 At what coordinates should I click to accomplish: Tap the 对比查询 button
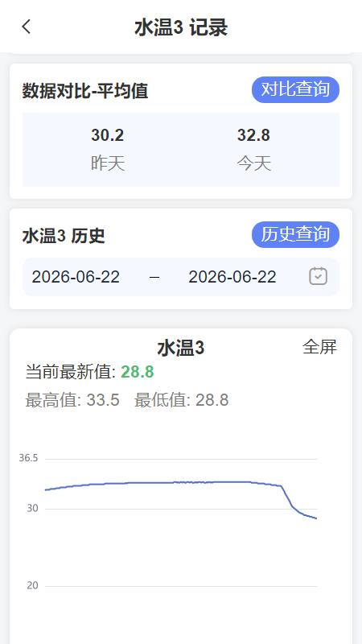coord(295,89)
